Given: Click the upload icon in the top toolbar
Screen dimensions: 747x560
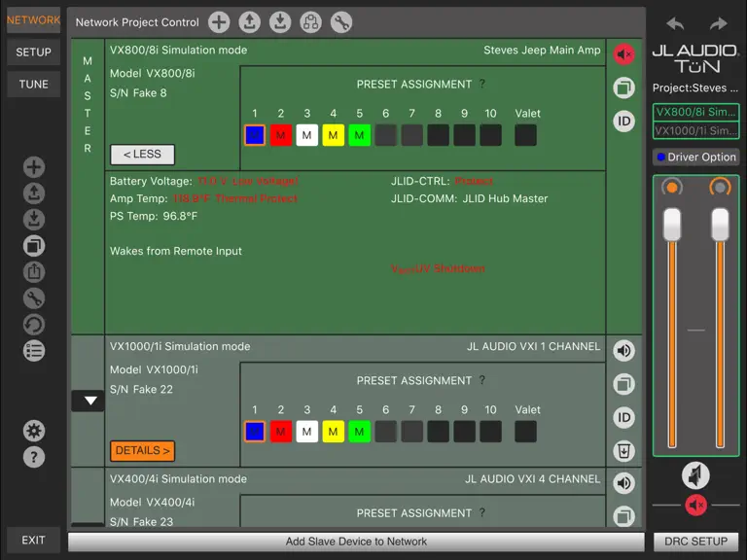Looking at the screenshot, I should pos(249,22).
